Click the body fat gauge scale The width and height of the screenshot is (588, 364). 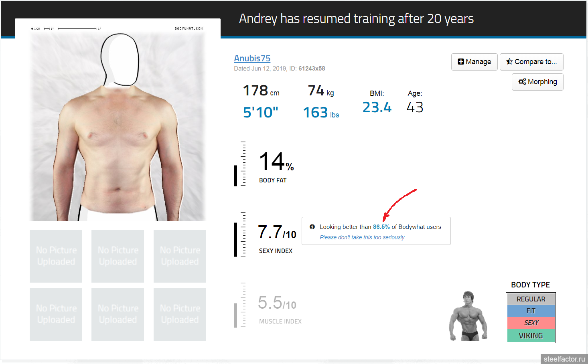pyautogui.click(x=242, y=164)
